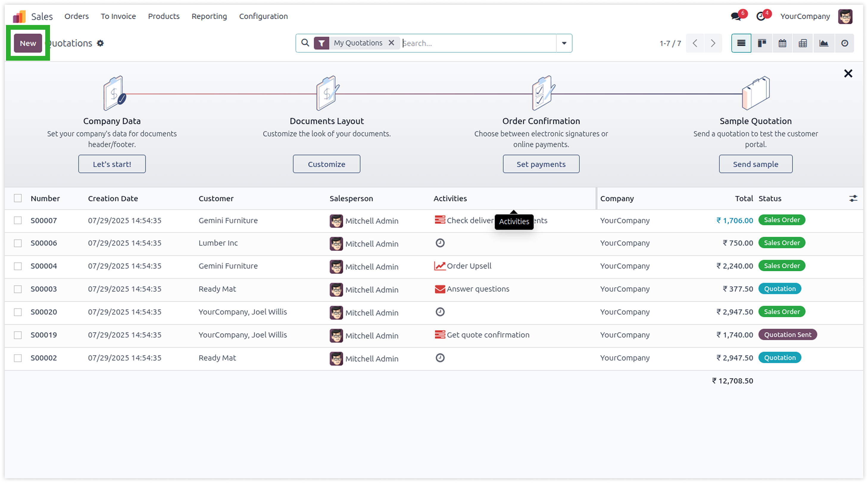Click the Let's start! button
The width and height of the screenshot is (868, 483).
(x=112, y=164)
